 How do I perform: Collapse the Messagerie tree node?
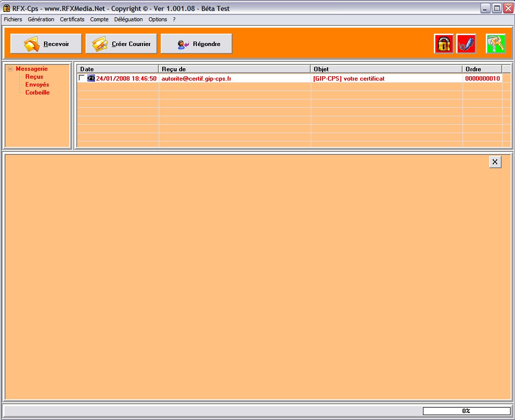[x=10, y=69]
